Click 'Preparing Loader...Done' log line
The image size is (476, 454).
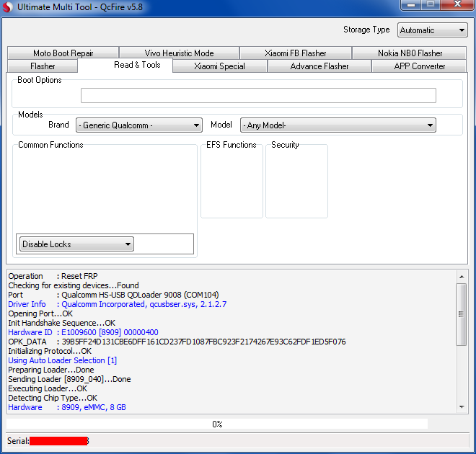(51, 370)
